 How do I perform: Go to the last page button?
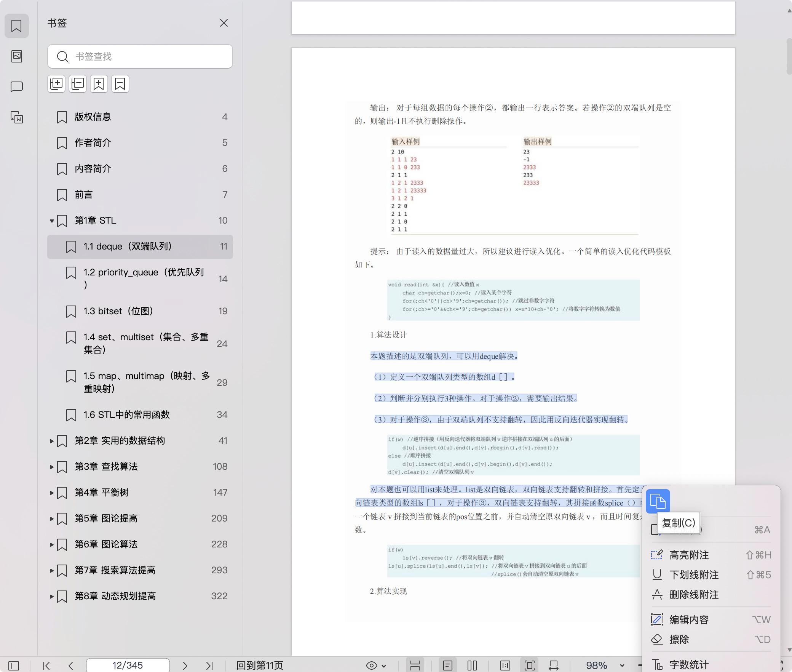[x=209, y=666]
